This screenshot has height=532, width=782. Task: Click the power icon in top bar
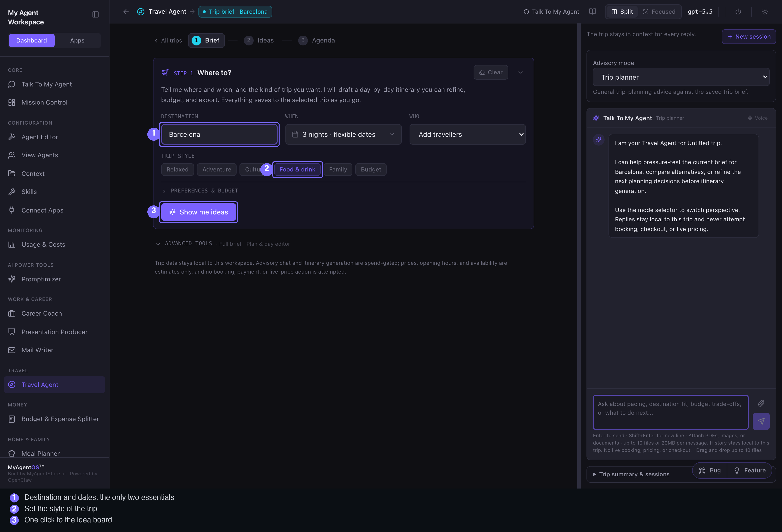pos(738,12)
